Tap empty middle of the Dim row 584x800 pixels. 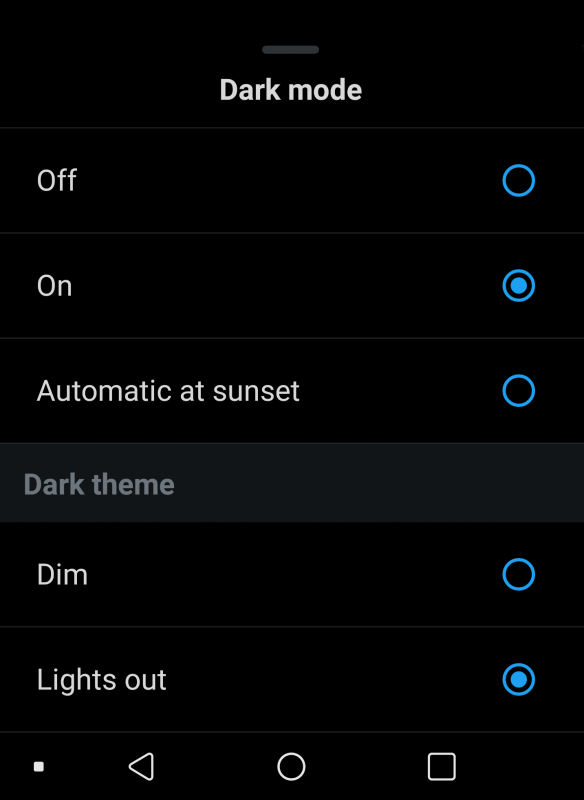point(292,574)
